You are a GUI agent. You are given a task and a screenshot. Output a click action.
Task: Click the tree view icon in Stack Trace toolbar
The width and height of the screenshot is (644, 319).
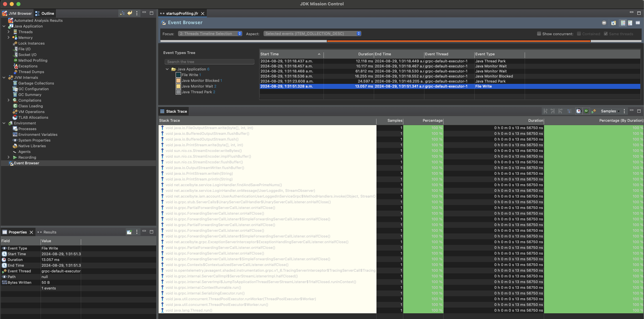click(569, 111)
